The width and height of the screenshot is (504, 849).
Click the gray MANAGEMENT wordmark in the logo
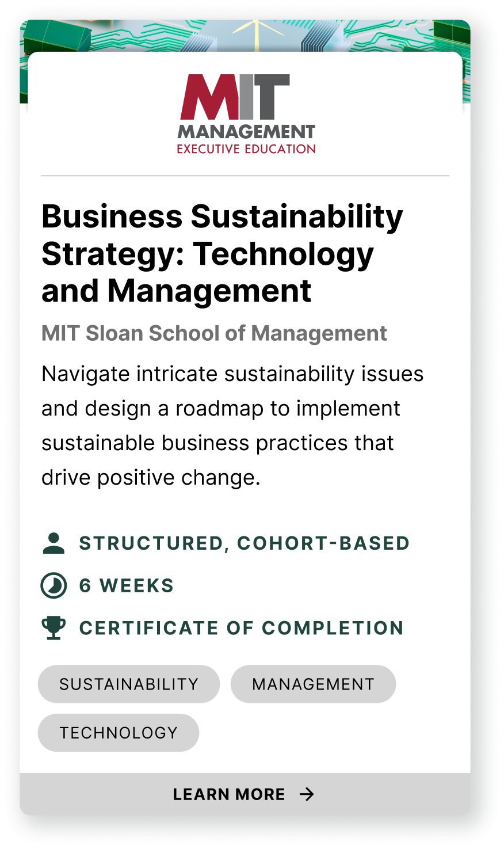click(x=246, y=132)
